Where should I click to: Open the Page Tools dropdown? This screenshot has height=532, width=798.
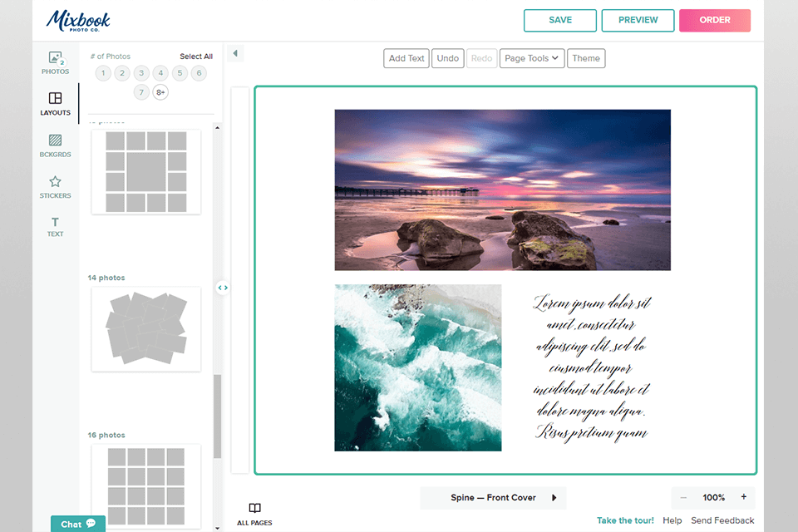pos(532,58)
